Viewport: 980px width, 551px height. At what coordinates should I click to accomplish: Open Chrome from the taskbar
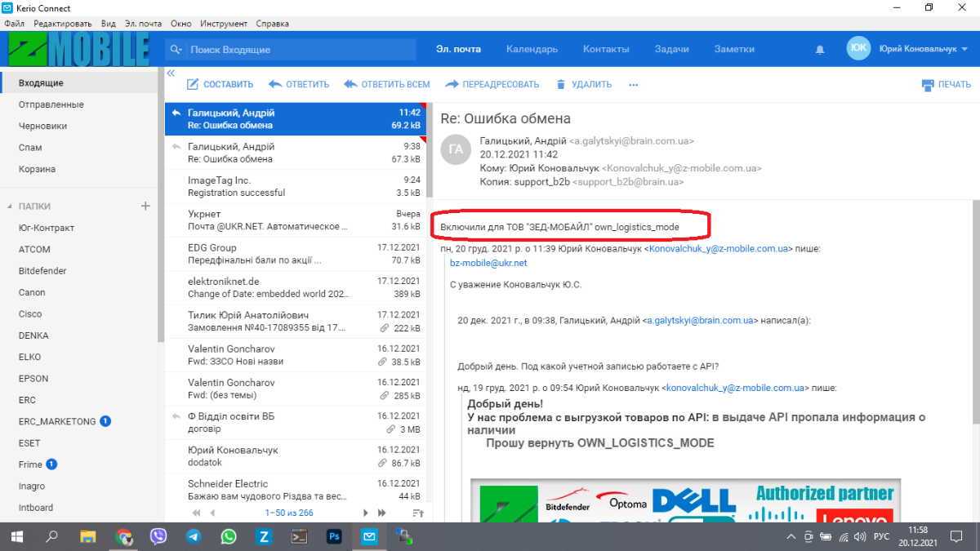pyautogui.click(x=123, y=536)
